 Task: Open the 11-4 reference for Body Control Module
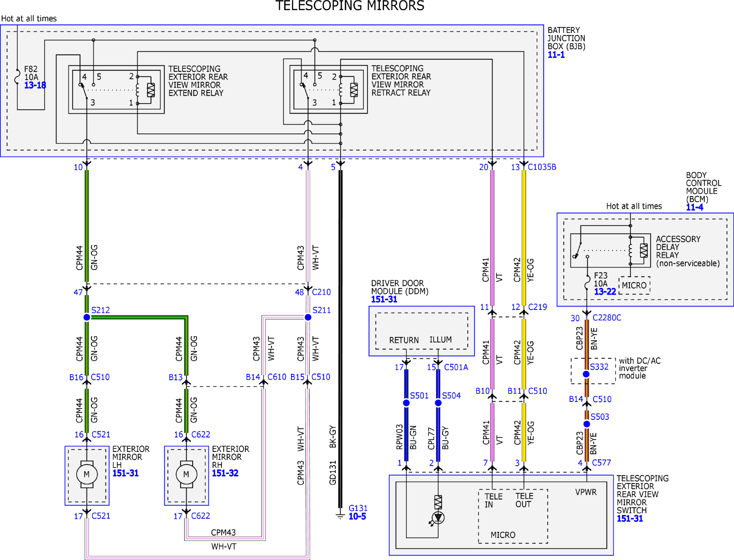click(694, 207)
